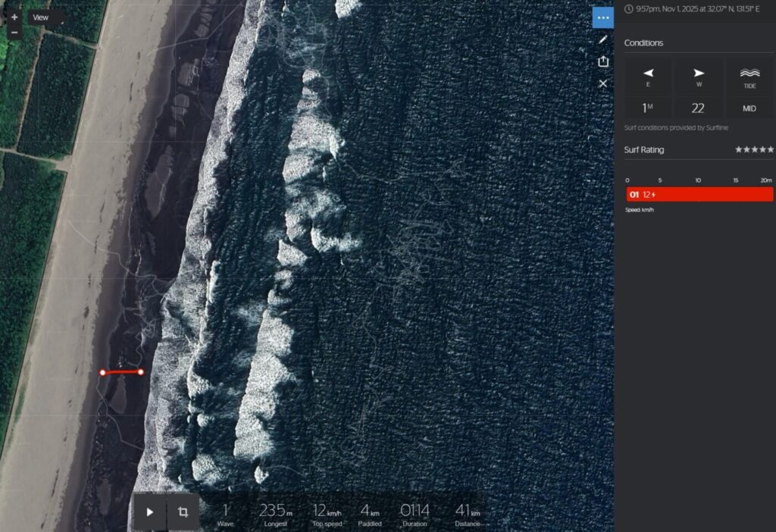Click the Longest wave 235m stat

point(276,513)
